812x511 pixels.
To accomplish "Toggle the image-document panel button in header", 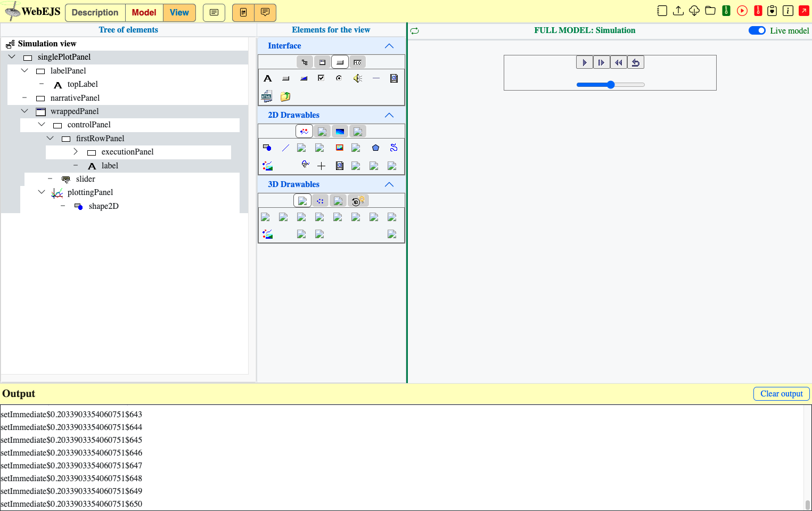I will click(x=243, y=12).
